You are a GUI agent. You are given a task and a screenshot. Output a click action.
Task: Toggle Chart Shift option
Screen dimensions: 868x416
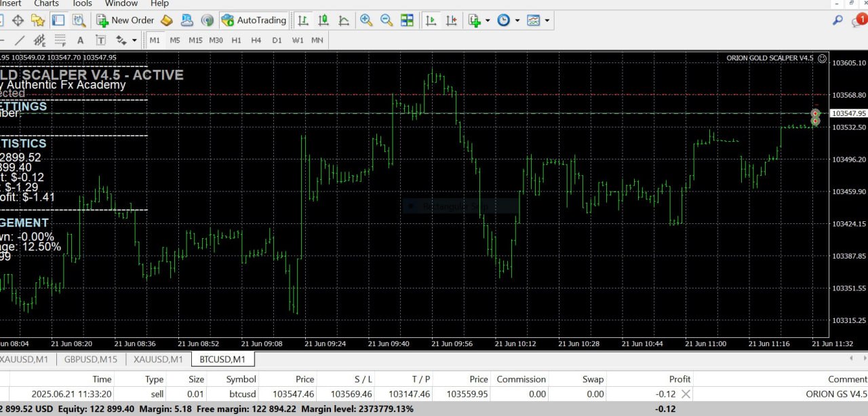[x=451, y=20]
